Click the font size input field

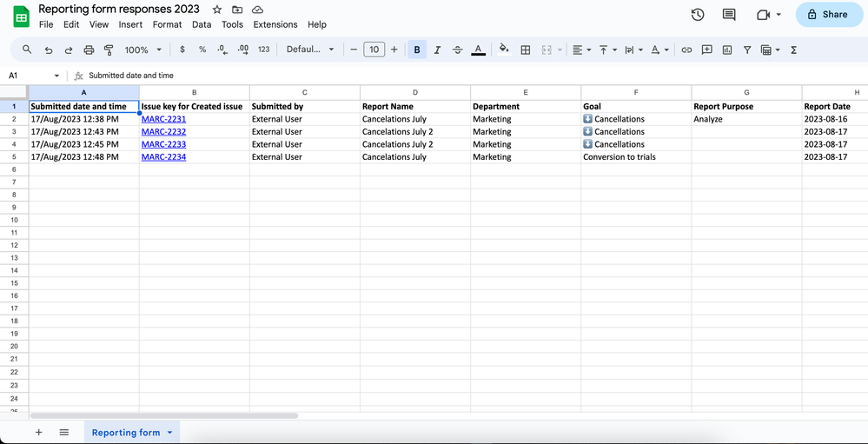[374, 50]
